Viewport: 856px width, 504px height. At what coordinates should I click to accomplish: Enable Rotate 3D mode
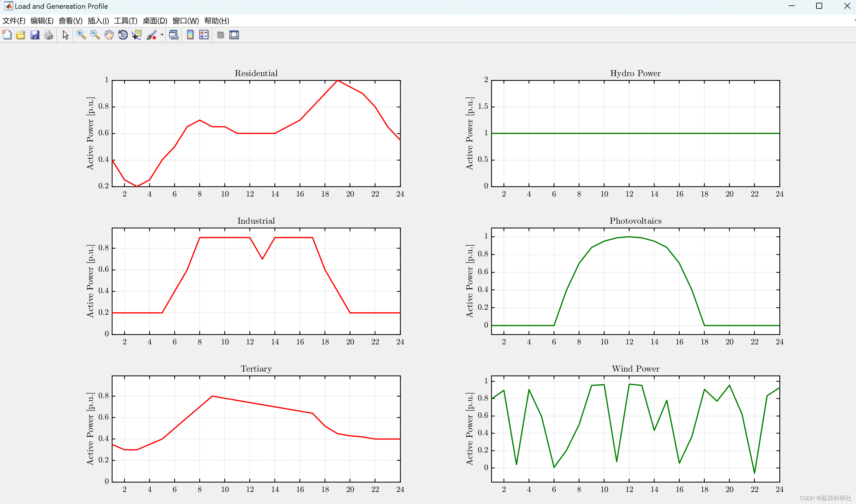[x=123, y=35]
